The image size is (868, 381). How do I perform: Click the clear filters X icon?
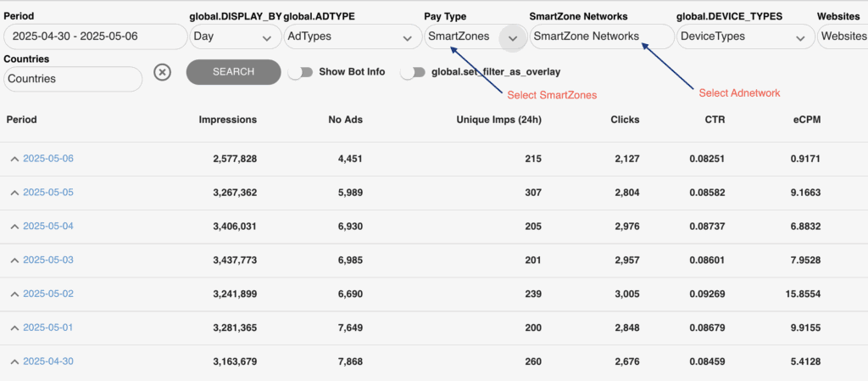click(x=162, y=72)
